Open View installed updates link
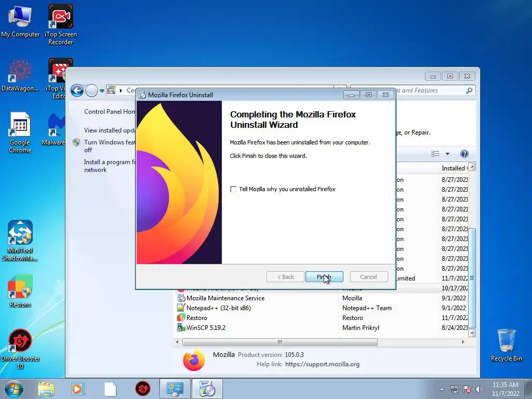Screen dimensions: 532x399 click(110, 130)
